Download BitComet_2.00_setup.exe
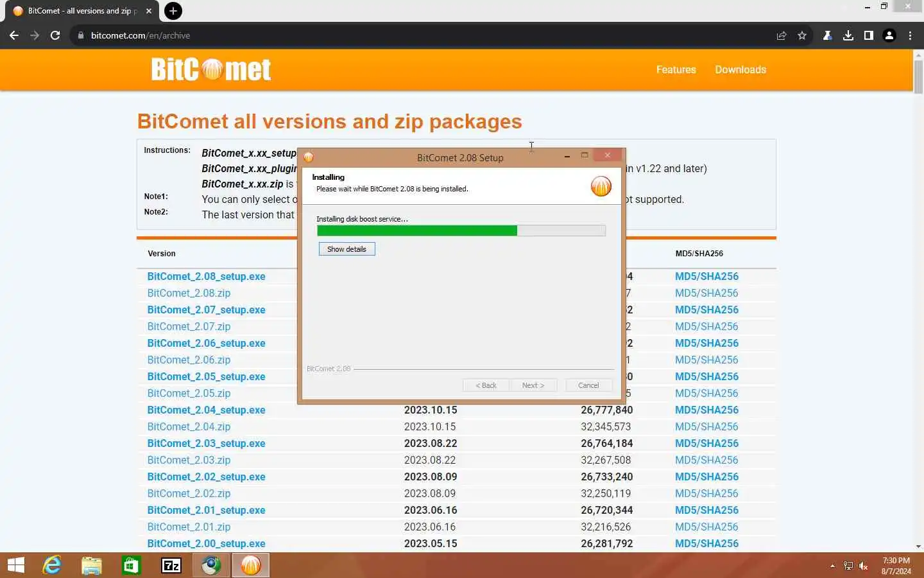 point(206,543)
